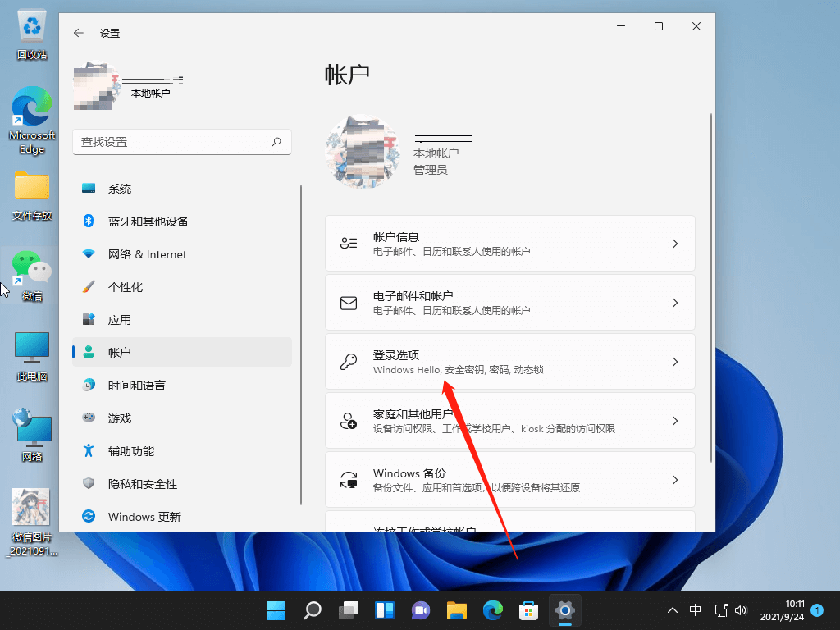Click the back arrow in Settings
840x630 pixels.
pyautogui.click(x=78, y=33)
